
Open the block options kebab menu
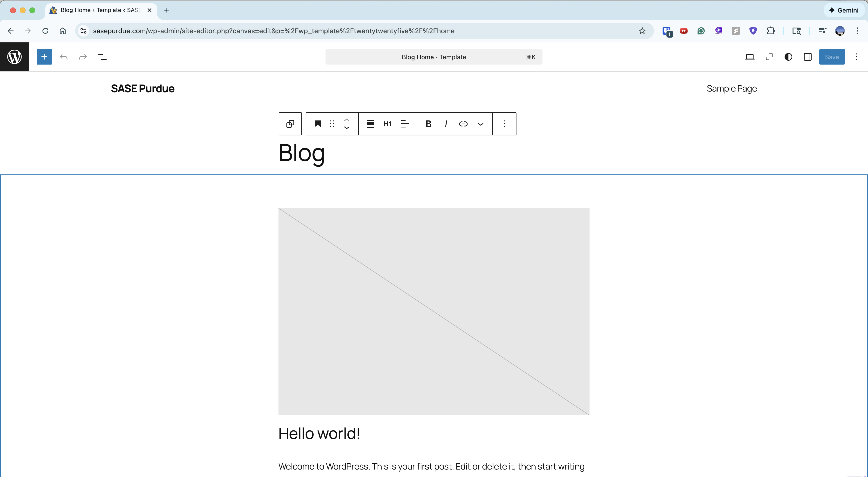click(504, 124)
